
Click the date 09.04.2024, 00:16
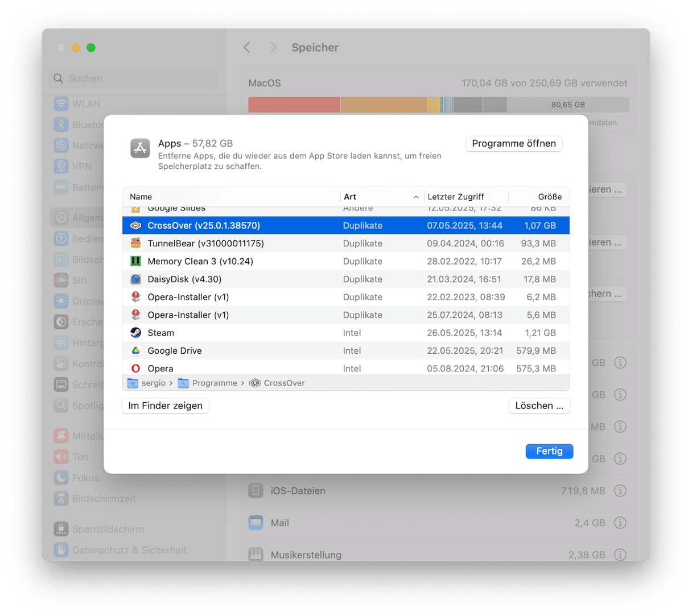tap(466, 243)
